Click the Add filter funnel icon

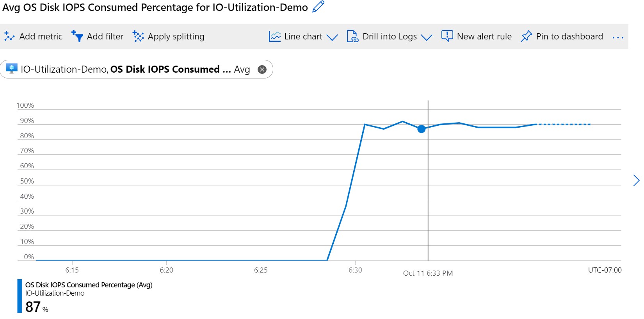(x=77, y=36)
